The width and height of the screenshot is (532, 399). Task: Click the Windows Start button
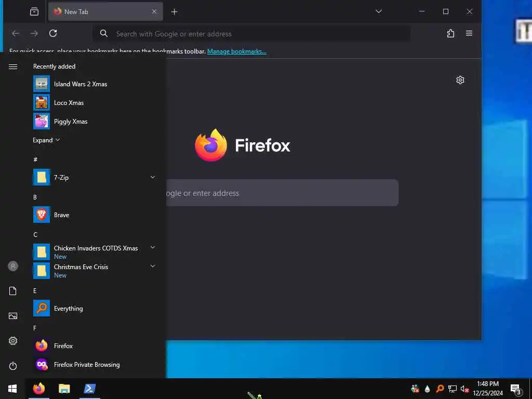point(12,389)
